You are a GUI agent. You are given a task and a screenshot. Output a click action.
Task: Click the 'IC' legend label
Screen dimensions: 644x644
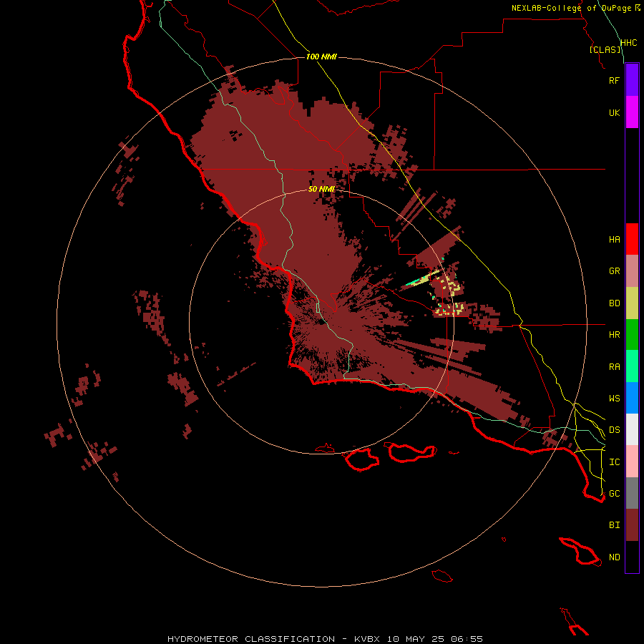click(615, 462)
